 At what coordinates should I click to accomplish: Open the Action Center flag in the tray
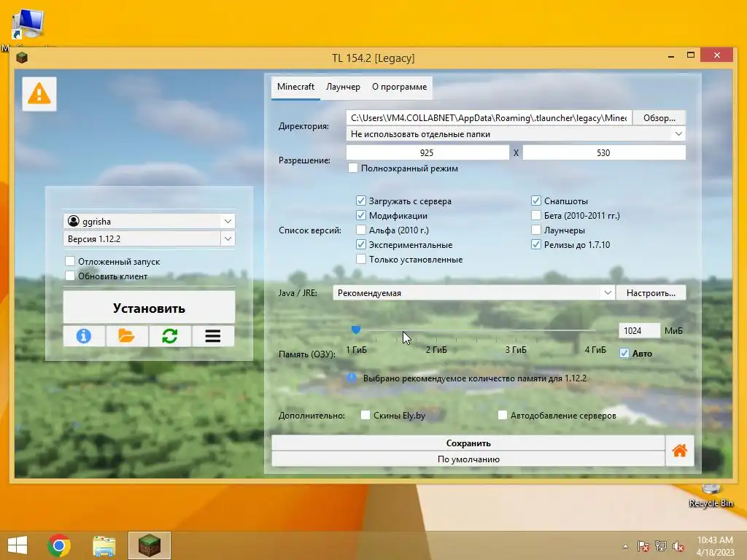coord(643,546)
